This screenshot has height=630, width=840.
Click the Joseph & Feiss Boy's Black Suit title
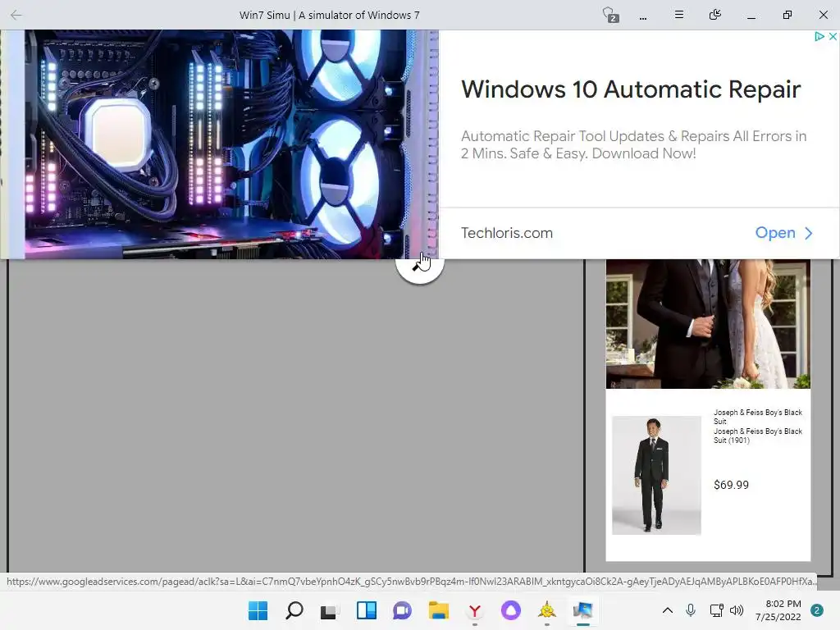click(x=757, y=417)
